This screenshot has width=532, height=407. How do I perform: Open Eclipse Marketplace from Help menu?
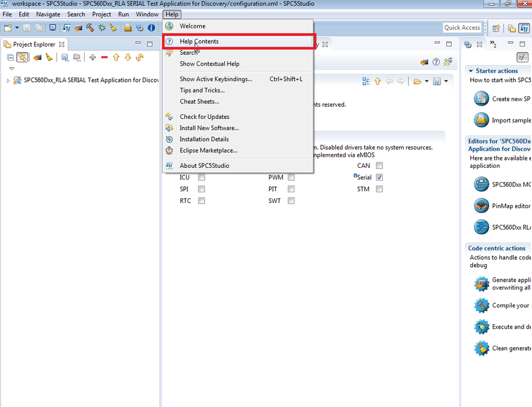tap(238, 150)
